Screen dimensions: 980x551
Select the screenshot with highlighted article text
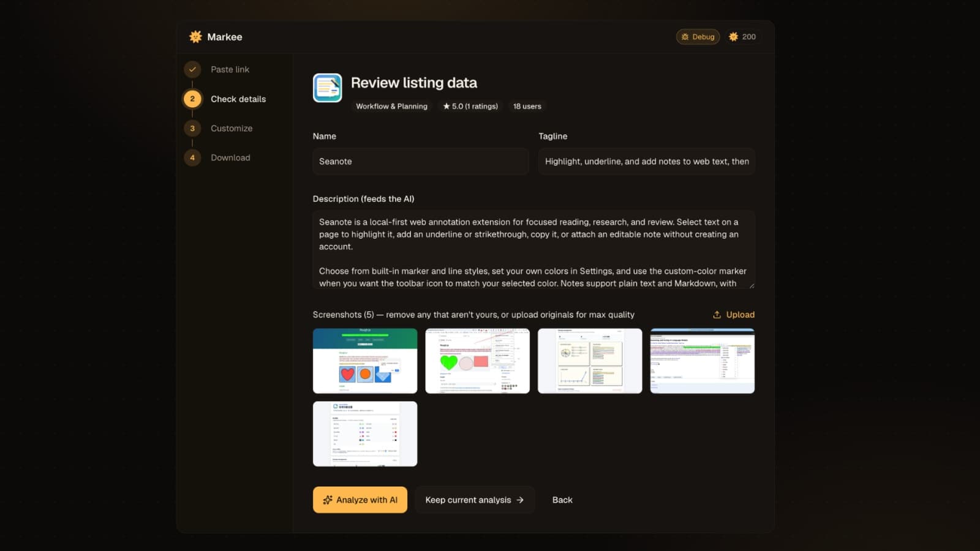703,361
